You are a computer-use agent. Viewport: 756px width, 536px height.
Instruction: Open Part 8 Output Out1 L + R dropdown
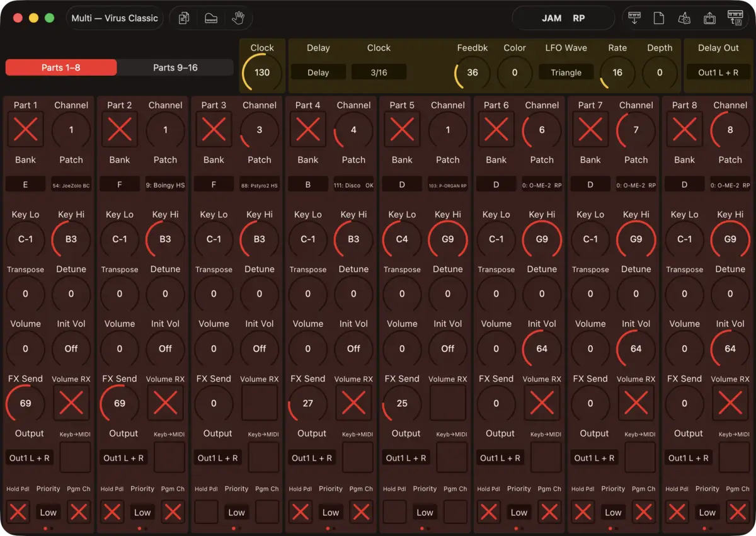pyautogui.click(x=689, y=458)
